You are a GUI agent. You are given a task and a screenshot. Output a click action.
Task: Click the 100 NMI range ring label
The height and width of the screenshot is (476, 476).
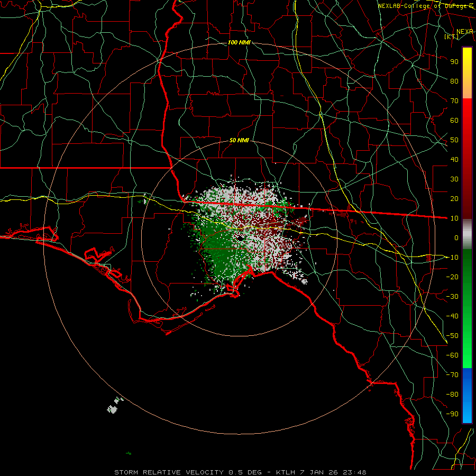point(239,42)
